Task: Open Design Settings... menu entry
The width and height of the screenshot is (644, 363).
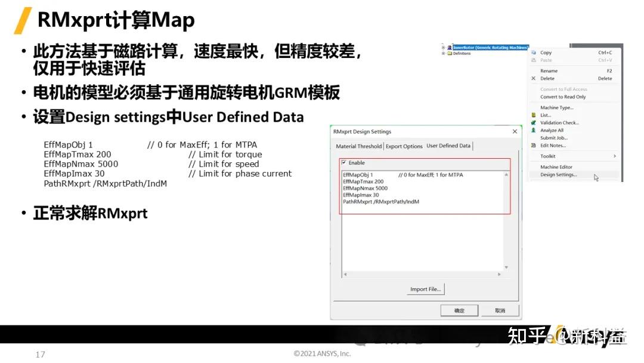Action: pos(574,174)
